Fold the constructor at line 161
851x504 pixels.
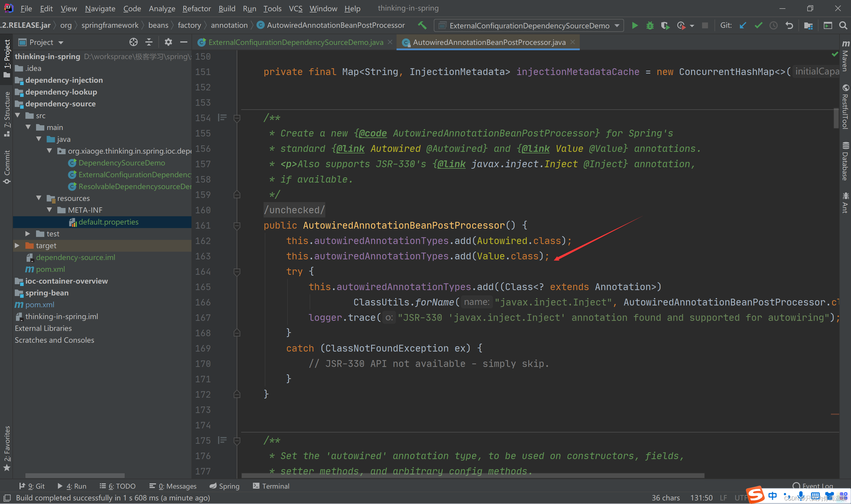click(237, 225)
